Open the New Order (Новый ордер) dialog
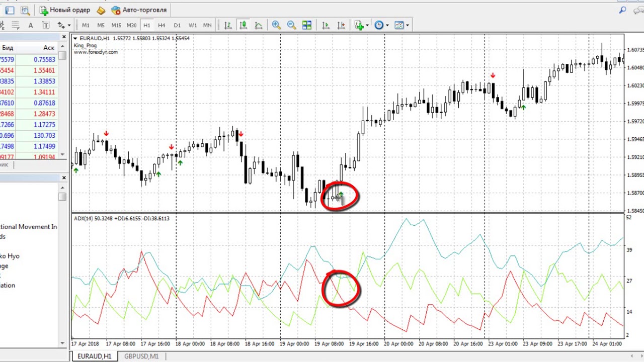The width and height of the screenshot is (644, 362). (65, 10)
